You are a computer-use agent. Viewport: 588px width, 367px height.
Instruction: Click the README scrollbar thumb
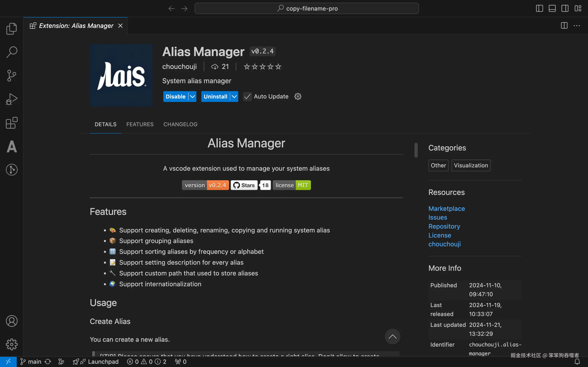click(x=416, y=150)
